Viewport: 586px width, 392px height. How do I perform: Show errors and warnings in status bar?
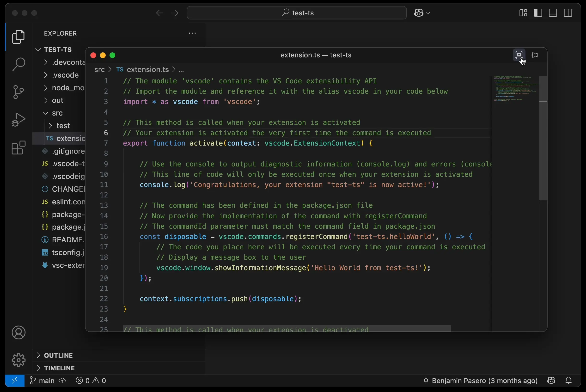point(91,380)
